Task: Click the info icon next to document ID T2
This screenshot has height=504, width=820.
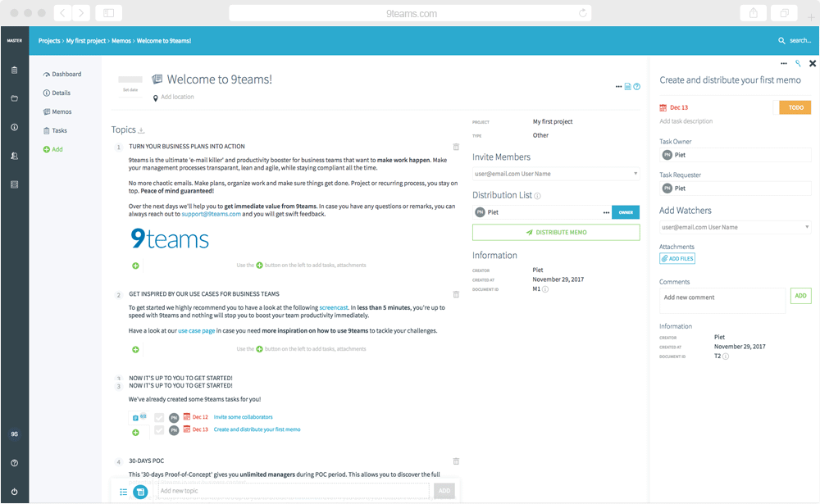Action: (726, 356)
